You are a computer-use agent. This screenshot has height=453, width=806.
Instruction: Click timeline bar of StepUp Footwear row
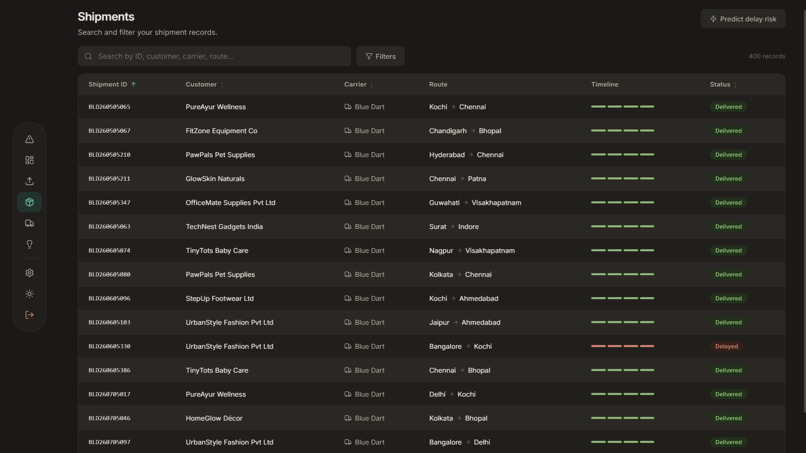(x=622, y=298)
